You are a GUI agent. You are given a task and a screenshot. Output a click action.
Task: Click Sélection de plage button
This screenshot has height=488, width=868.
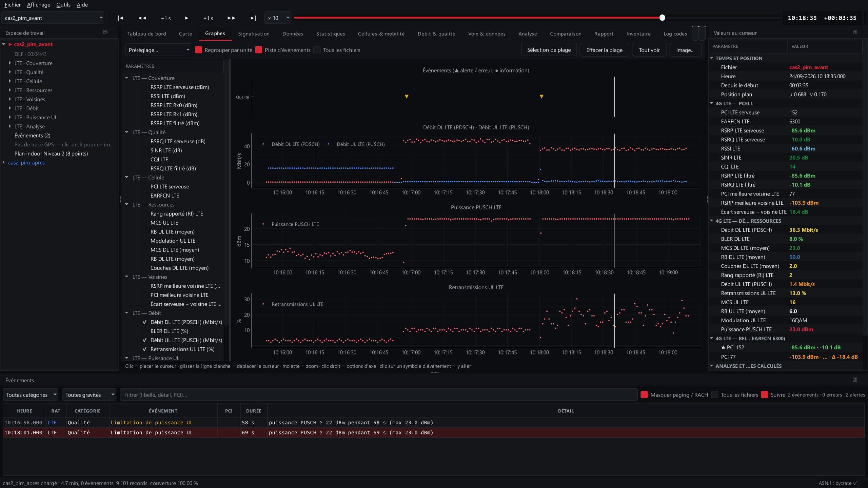(x=549, y=50)
